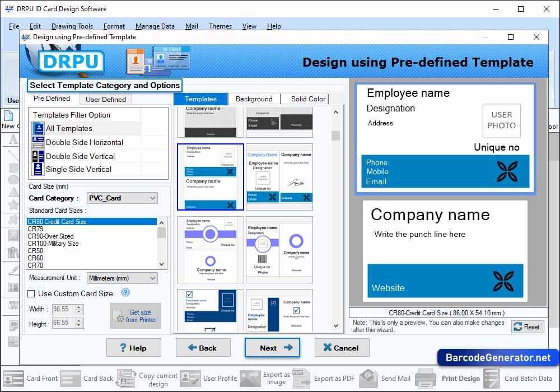Image resolution: width=560 pixels, height=392 pixels.
Task: Switch to the Templates tab
Action: [x=200, y=99]
